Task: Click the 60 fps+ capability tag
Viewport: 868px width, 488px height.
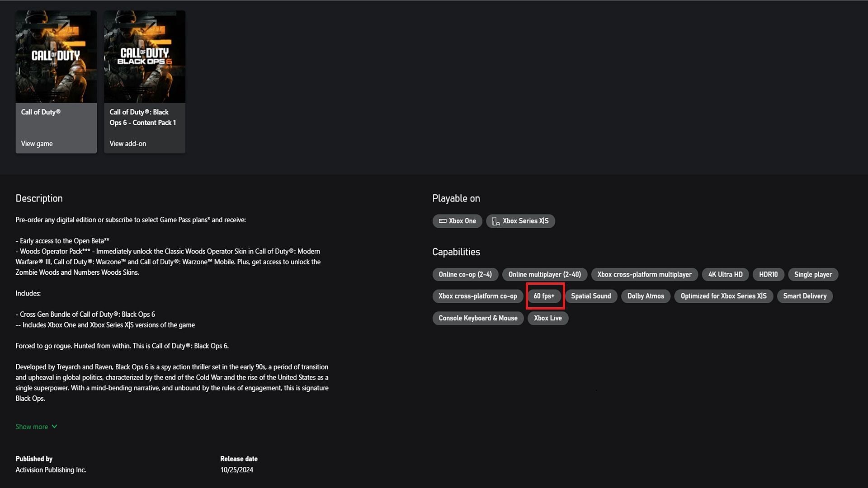Action: tap(544, 296)
